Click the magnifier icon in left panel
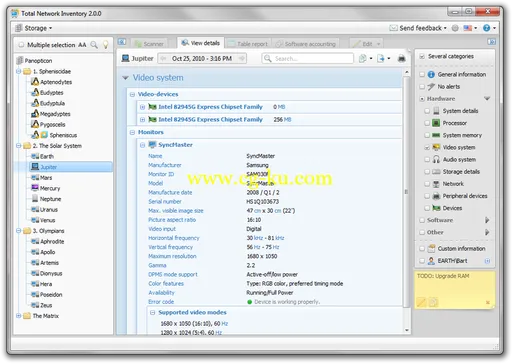The height and width of the screenshot is (364, 512). [x=94, y=45]
